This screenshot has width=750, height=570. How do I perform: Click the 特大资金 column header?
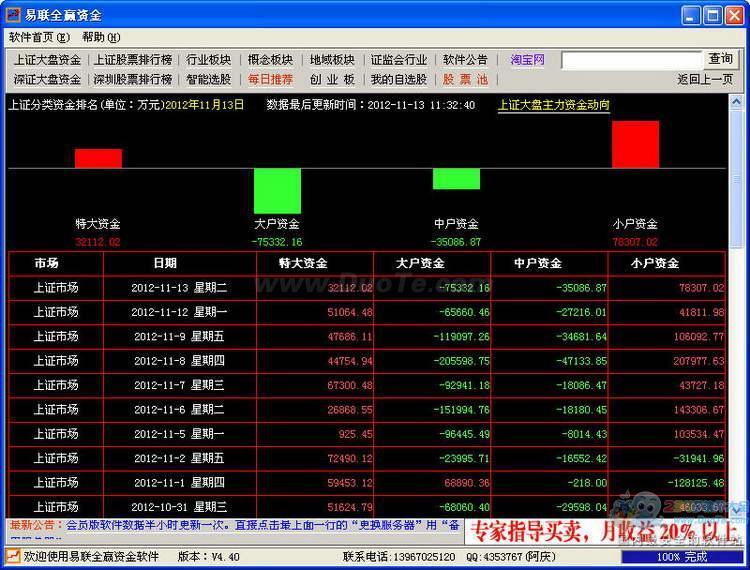click(303, 263)
